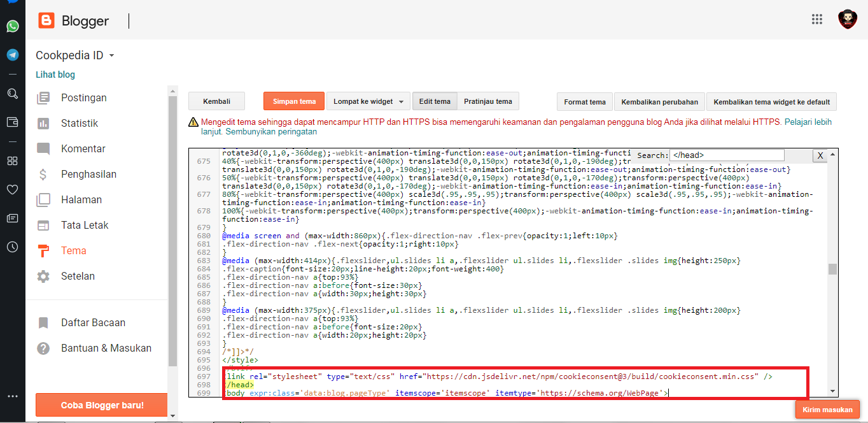Image resolution: width=868 pixels, height=423 pixels.
Task: Open the Google apps grid
Action: tap(817, 19)
